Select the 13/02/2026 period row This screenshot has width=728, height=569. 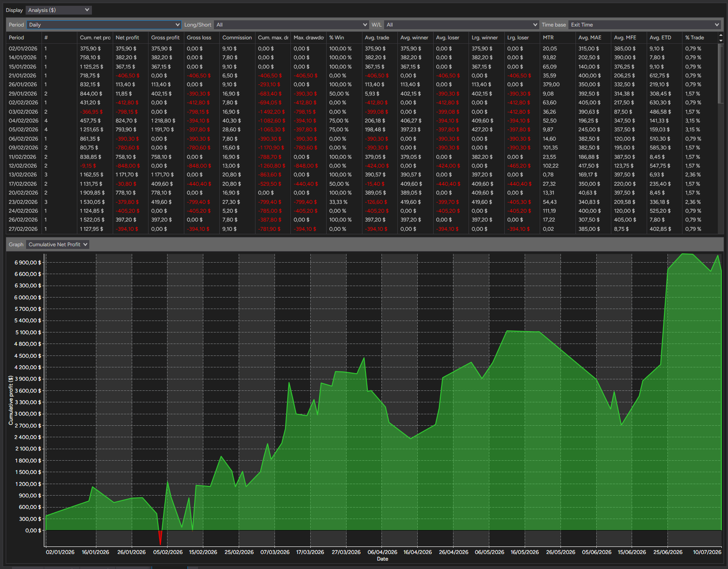click(362, 175)
